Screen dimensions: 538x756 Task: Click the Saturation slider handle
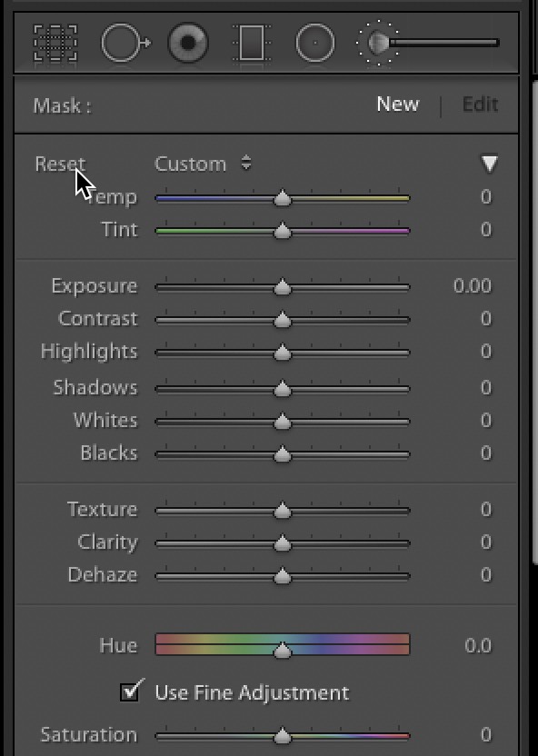pyautogui.click(x=283, y=736)
